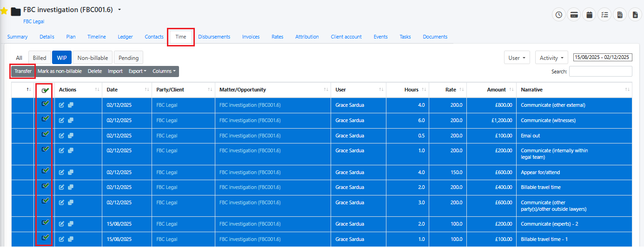Click the clock time-entry icon
644x247 pixels.
tap(559, 15)
